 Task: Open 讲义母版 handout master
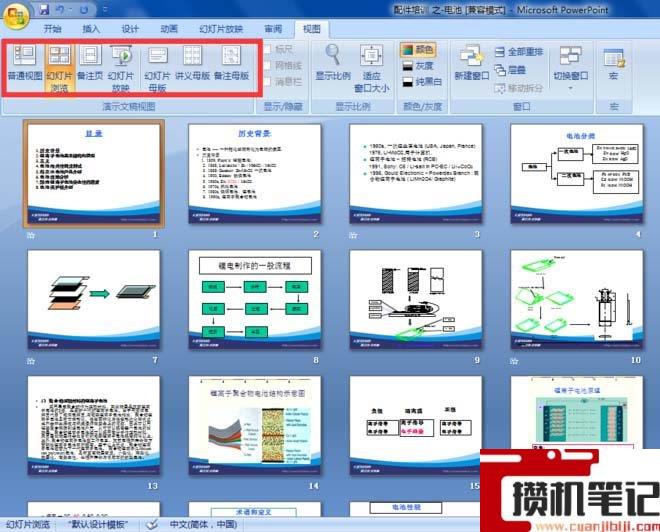pyautogui.click(x=192, y=64)
